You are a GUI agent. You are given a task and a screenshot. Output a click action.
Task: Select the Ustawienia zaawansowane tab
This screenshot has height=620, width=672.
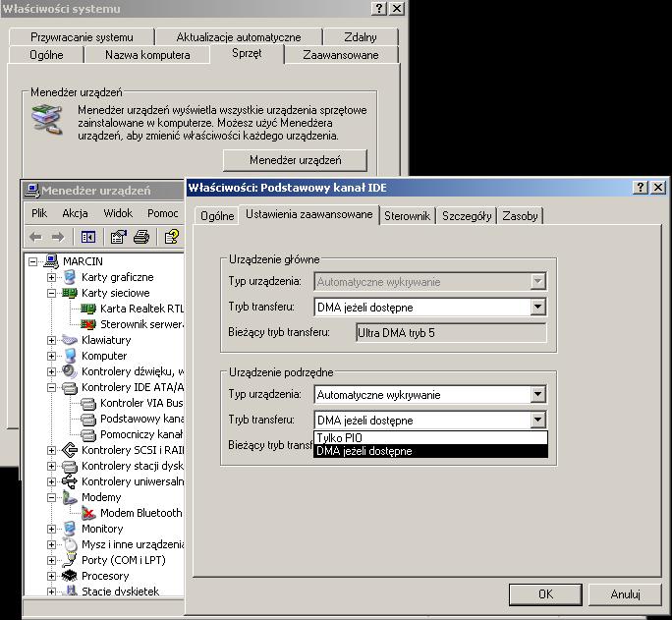(309, 214)
